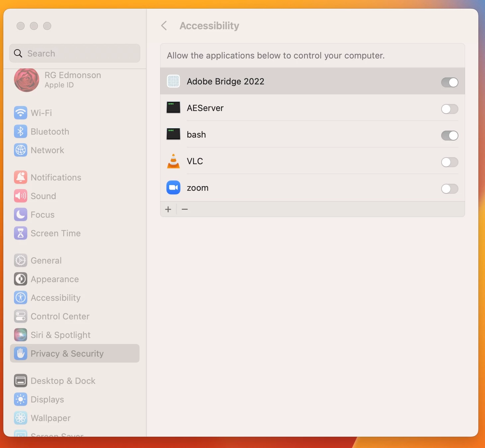This screenshot has height=448, width=485.
Task: Click the Displays sun icon
Action: pos(21,399)
